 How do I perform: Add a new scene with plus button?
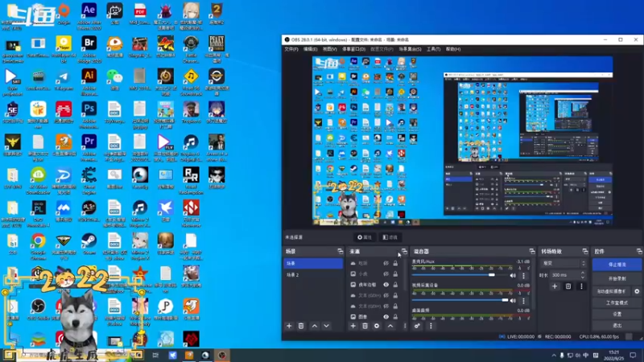coord(289,326)
